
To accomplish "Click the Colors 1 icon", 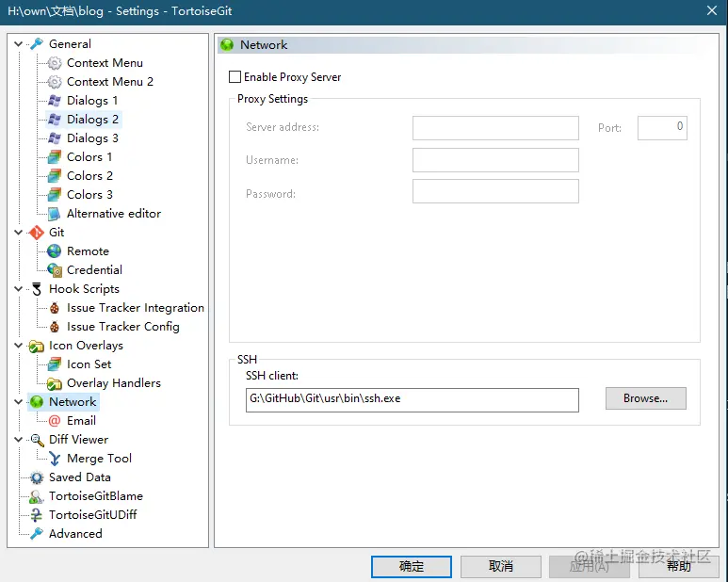I will click(55, 157).
